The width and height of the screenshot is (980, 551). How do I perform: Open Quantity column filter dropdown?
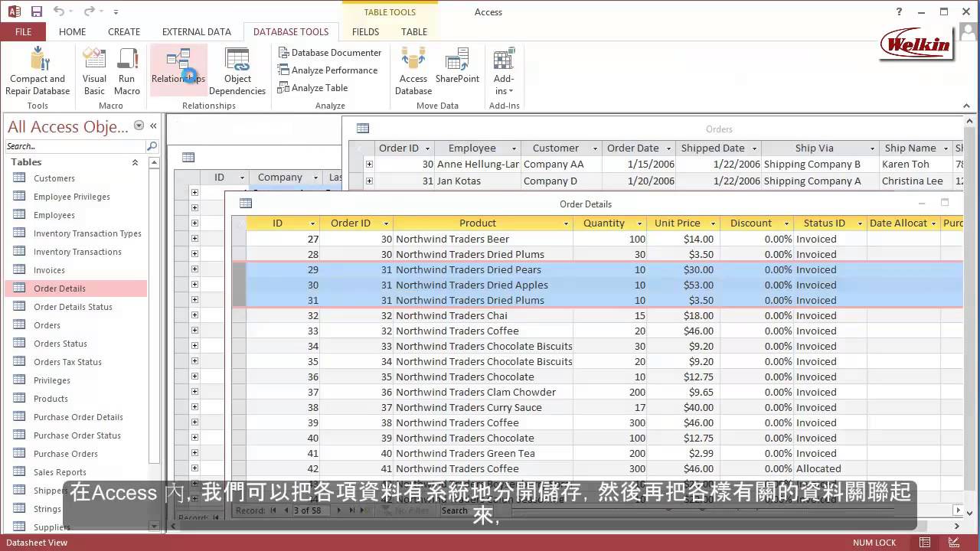tap(640, 223)
